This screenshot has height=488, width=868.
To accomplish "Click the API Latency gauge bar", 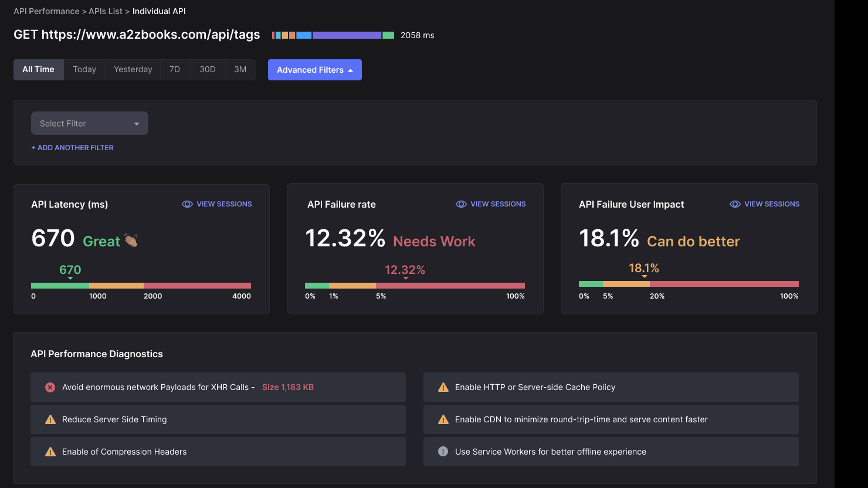I will [141, 286].
